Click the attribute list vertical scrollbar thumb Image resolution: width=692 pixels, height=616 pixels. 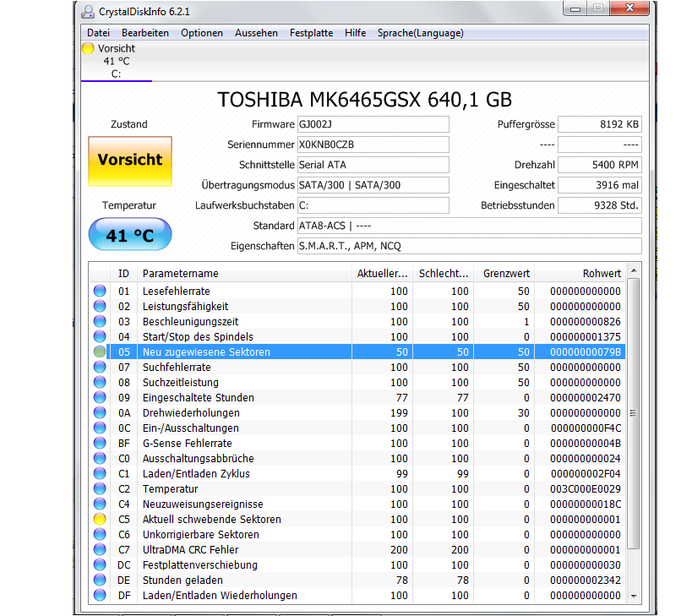point(634,413)
